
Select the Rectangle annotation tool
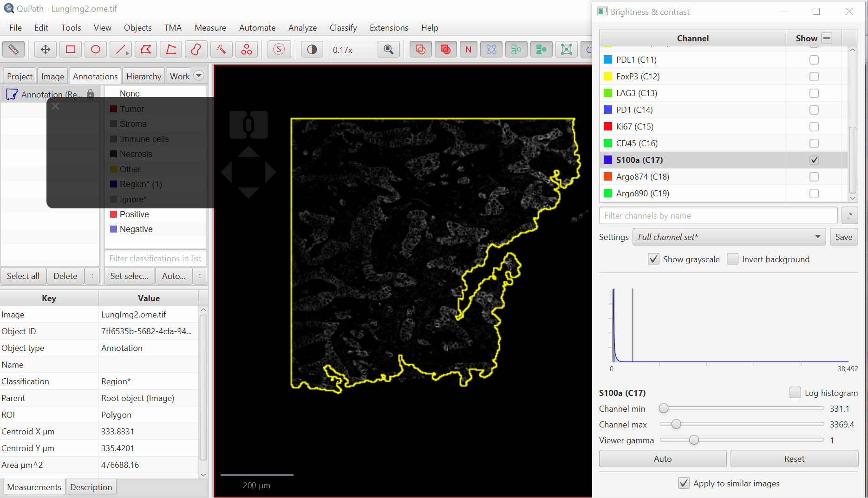pos(71,50)
